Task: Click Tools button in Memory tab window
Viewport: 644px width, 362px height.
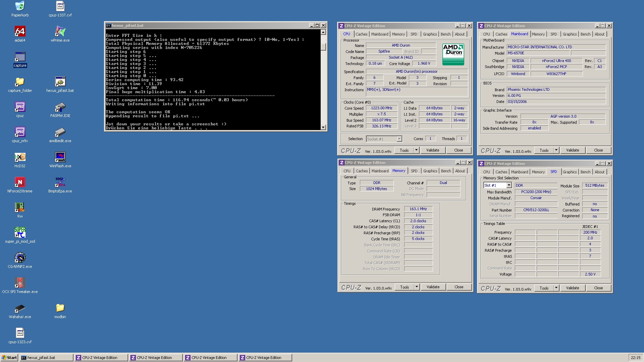Action: 405,287
